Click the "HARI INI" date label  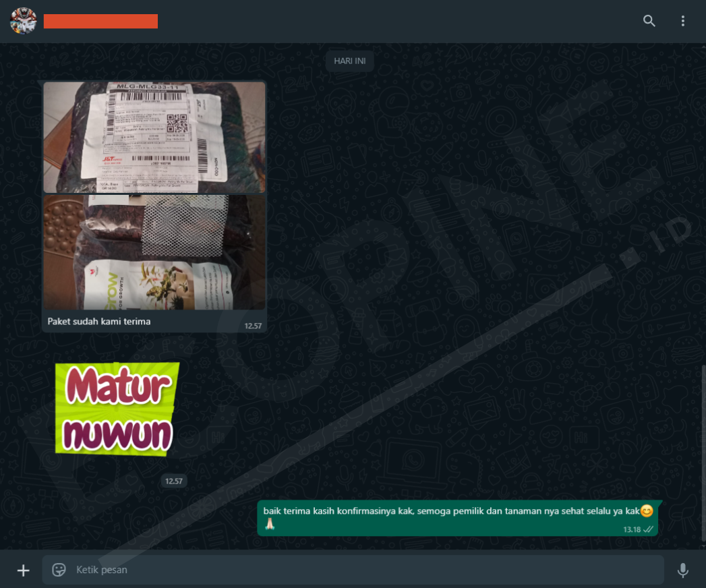pyautogui.click(x=350, y=61)
